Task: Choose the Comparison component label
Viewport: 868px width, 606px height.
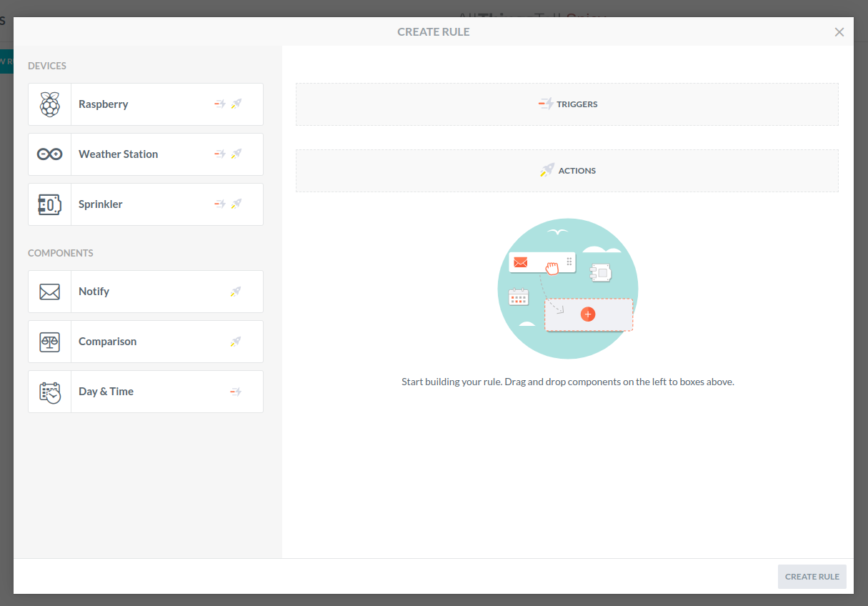Action: pos(107,342)
